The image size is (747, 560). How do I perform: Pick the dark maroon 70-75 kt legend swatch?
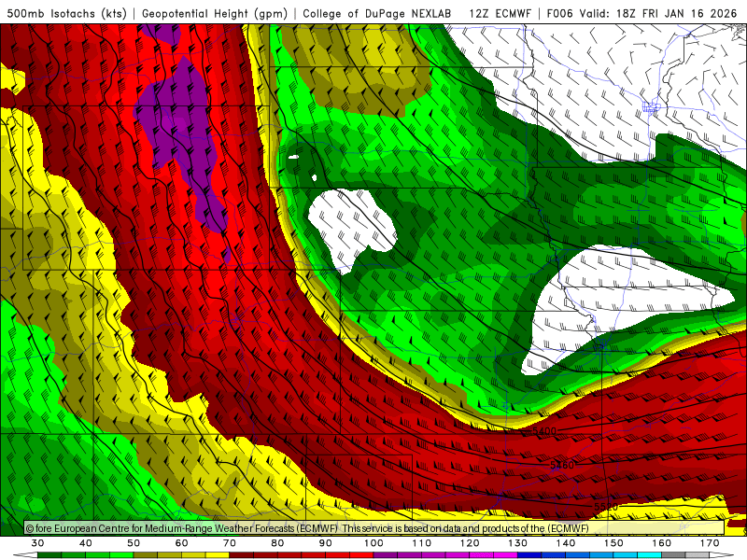(x=242, y=554)
